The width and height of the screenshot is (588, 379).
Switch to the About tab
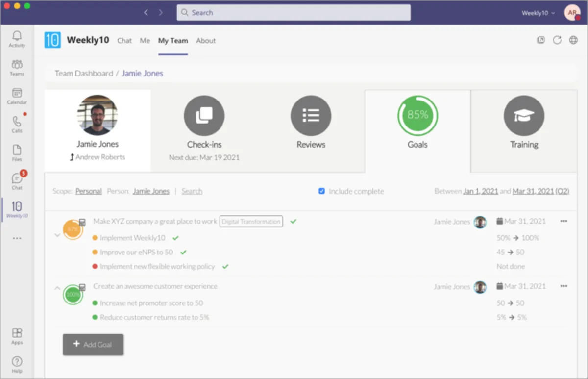tap(206, 41)
